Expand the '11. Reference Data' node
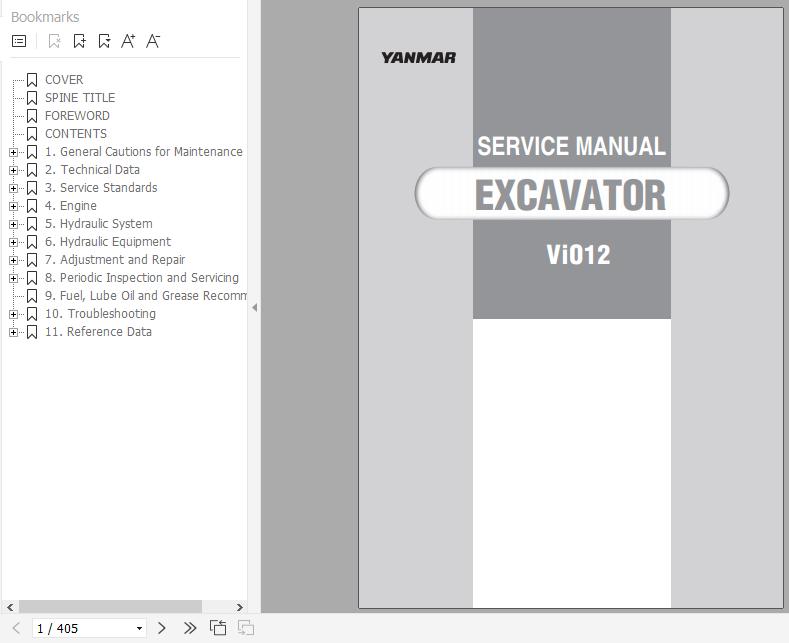The height and width of the screenshot is (643, 789). pyautogui.click(x=14, y=332)
